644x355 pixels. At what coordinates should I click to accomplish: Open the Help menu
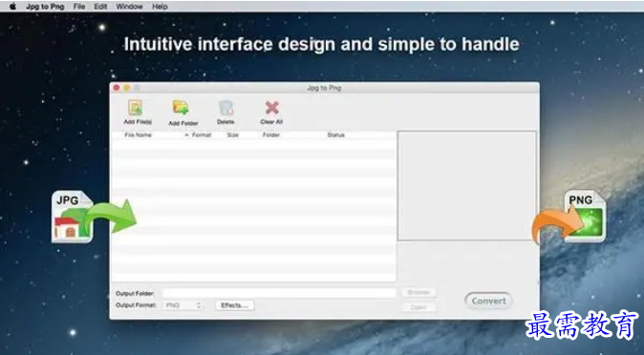click(160, 7)
